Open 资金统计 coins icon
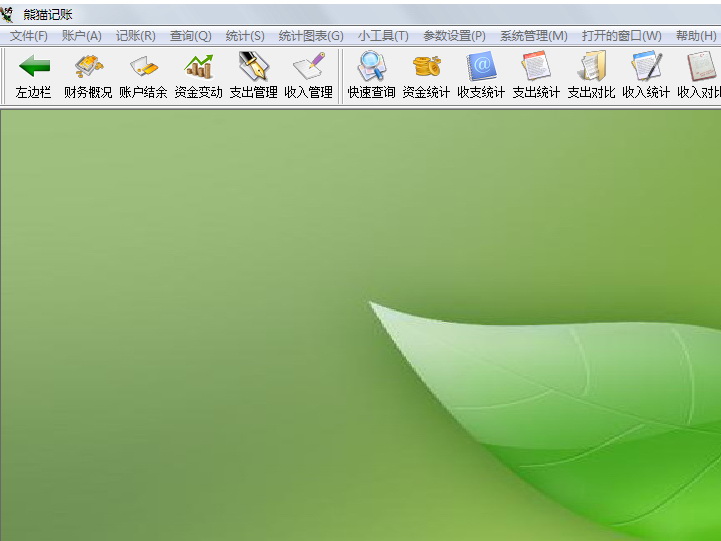 426,68
